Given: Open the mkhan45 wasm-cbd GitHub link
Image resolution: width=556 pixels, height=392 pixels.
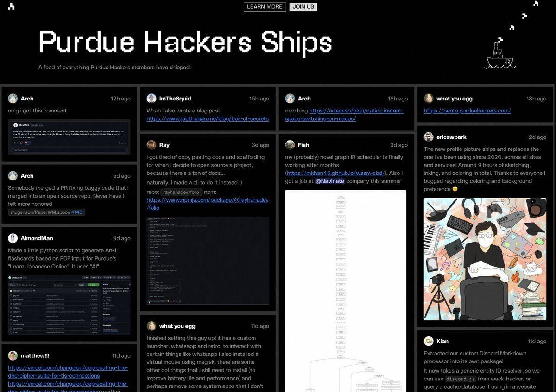Looking at the screenshot, I should (336, 173).
